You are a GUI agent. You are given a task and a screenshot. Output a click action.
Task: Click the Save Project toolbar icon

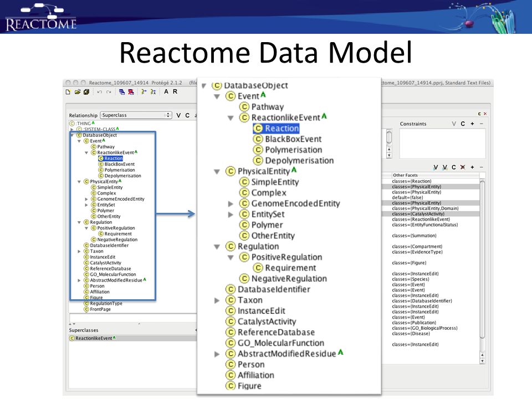coord(86,92)
